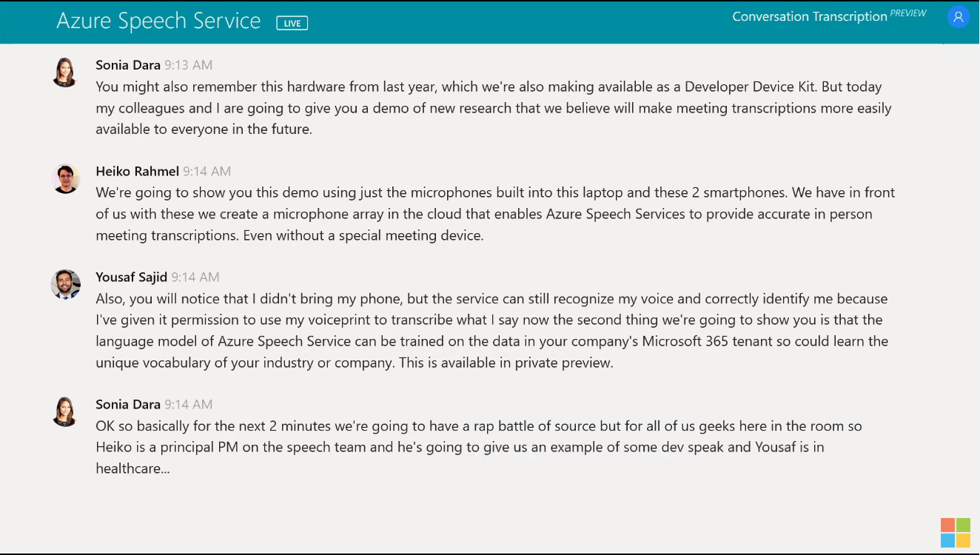Click the Microsoft logo in the corner
Image resolution: width=980 pixels, height=555 pixels.
tap(955, 533)
